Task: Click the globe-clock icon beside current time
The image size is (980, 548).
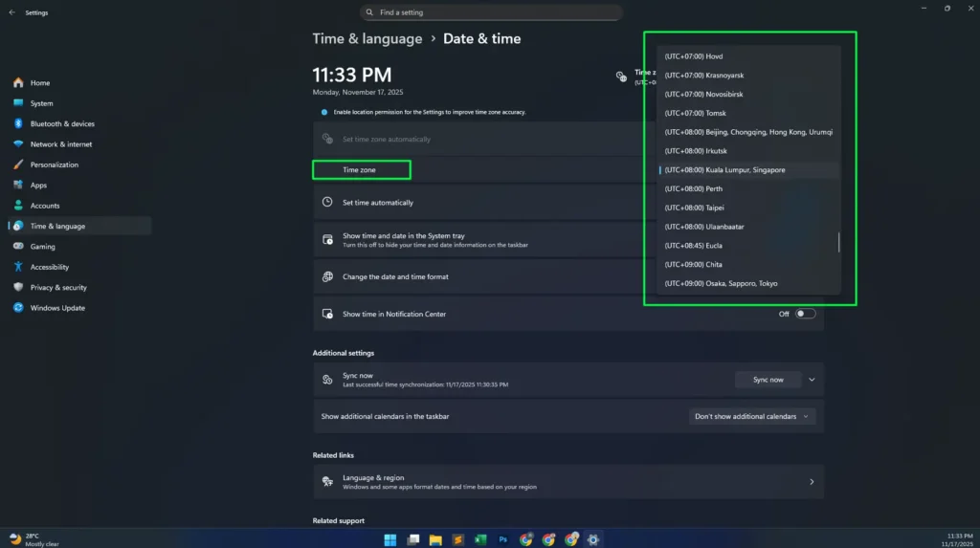Action: (621, 77)
